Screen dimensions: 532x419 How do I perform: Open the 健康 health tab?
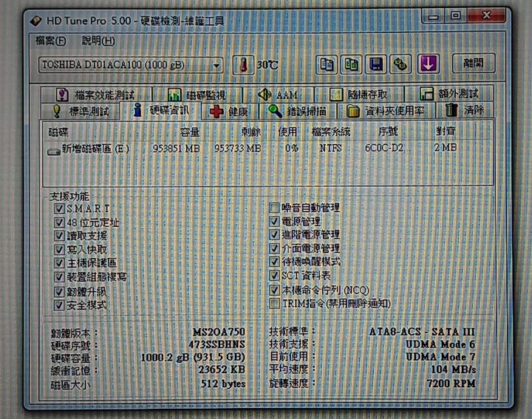230,111
